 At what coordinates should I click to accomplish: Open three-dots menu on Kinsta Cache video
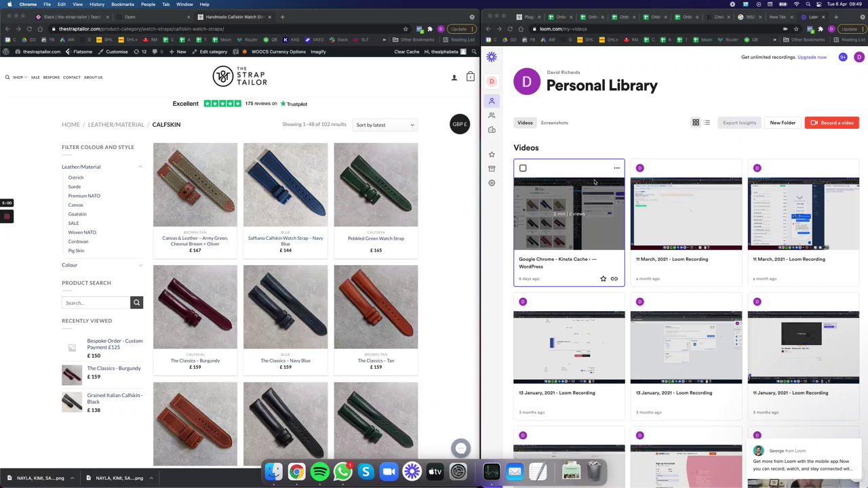[616, 168]
